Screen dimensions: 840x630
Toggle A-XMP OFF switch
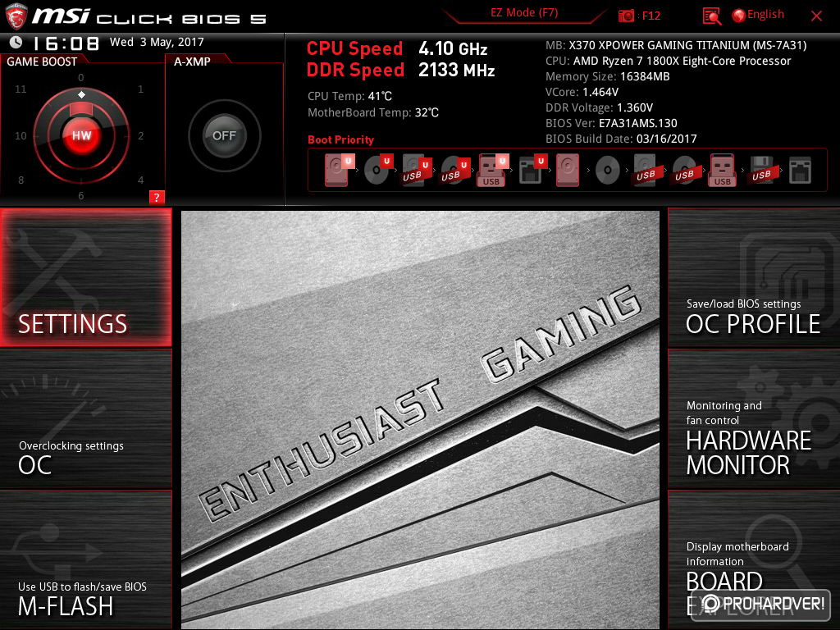point(224,135)
